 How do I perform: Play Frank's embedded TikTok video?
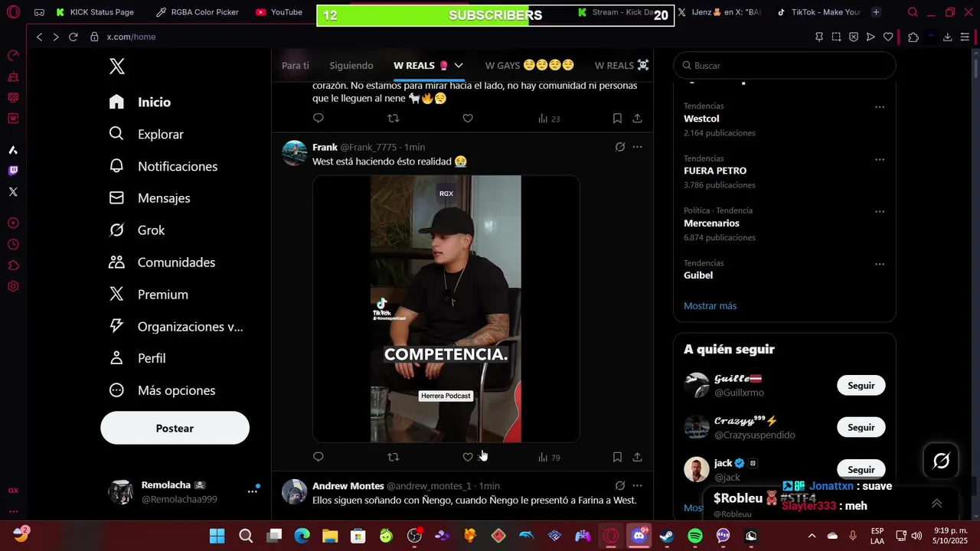click(x=446, y=308)
